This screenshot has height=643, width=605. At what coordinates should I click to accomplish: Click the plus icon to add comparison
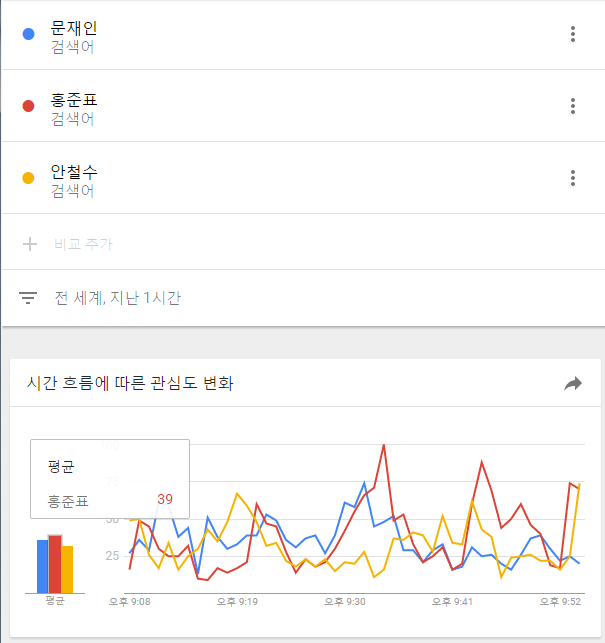30,244
